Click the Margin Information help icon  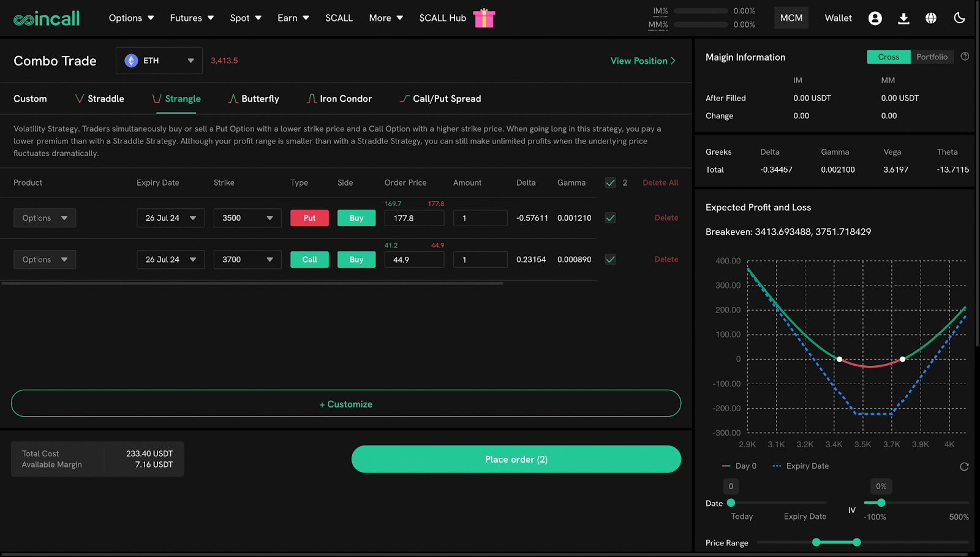[965, 56]
